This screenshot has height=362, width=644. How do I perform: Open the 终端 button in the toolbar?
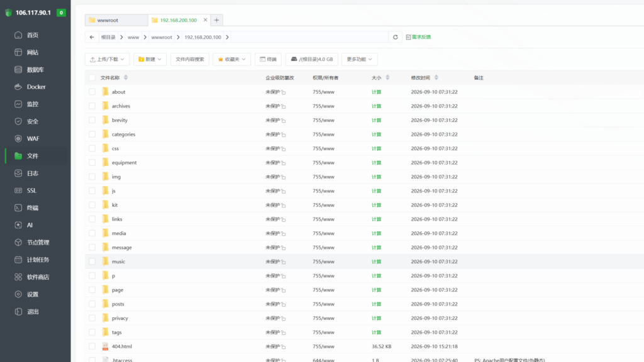tap(268, 60)
